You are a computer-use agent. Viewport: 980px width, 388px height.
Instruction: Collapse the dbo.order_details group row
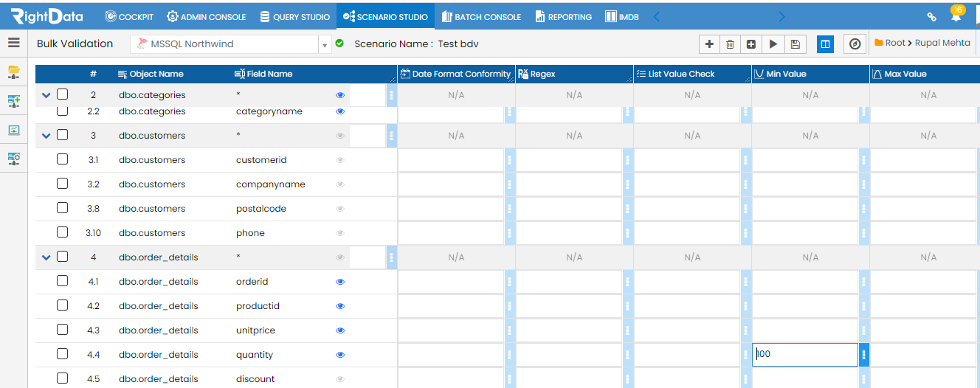[x=46, y=257]
